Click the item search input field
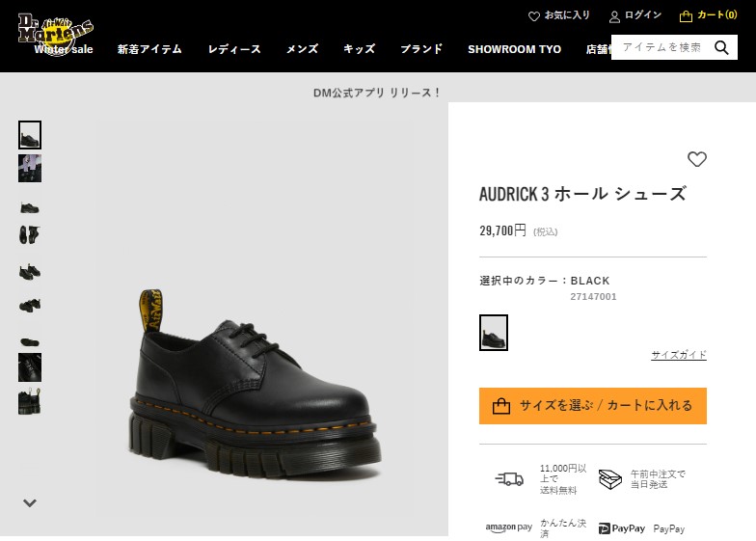The image size is (756, 541). coord(663,47)
